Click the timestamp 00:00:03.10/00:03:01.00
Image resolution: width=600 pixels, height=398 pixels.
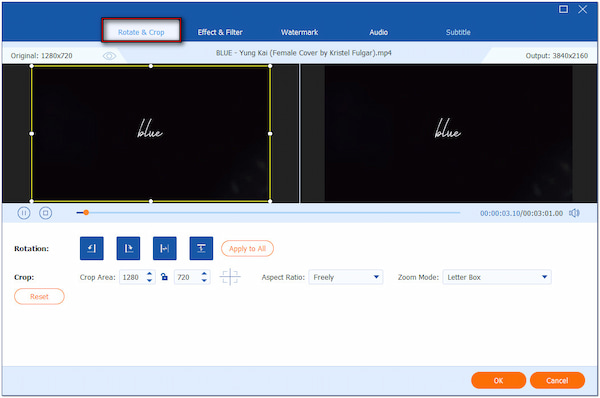(x=521, y=213)
